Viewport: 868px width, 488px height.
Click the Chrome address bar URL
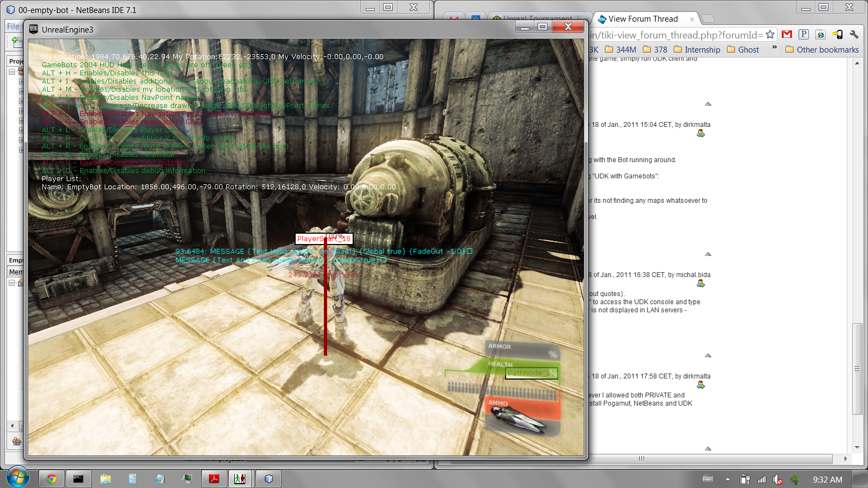point(676,35)
